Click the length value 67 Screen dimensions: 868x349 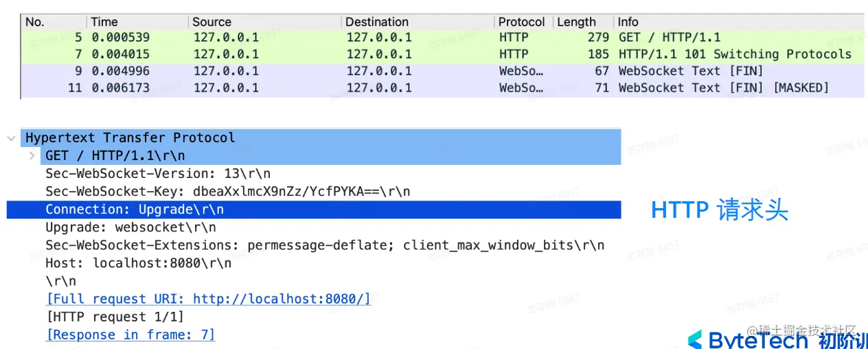tap(602, 71)
